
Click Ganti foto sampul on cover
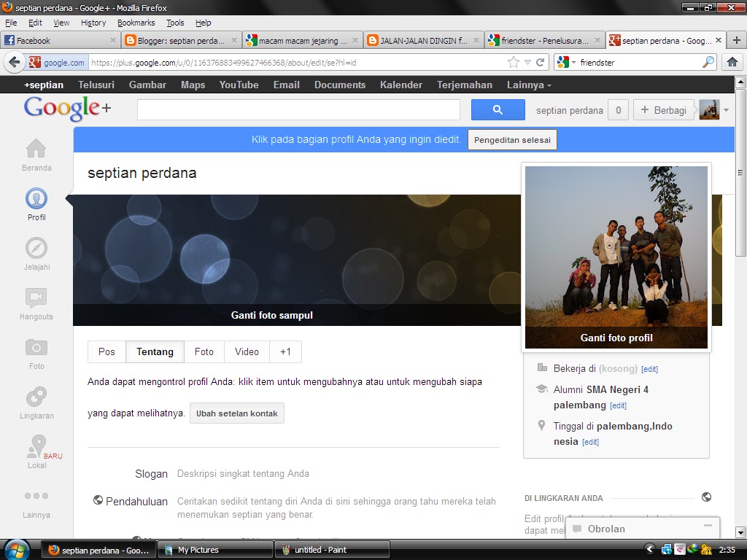point(272,315)
